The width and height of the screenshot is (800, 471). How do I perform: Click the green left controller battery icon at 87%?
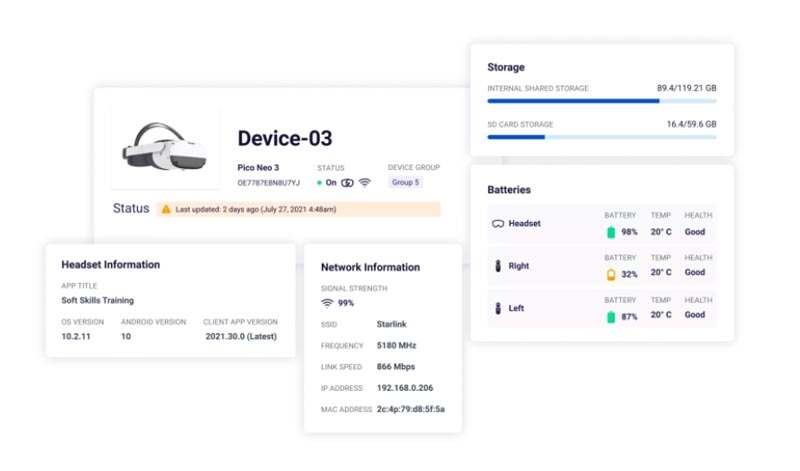click(x=611, y=316)
